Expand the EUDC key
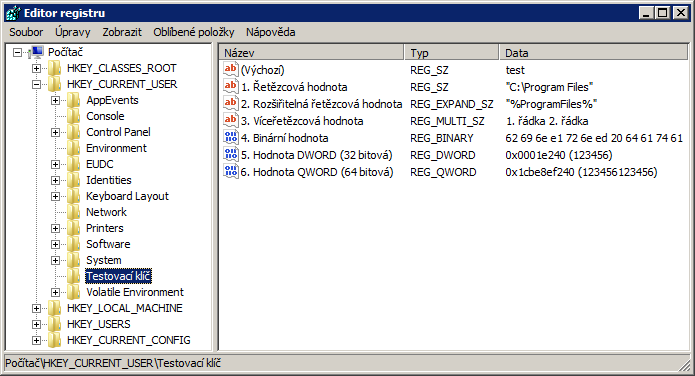The width and height of the screenshot is (695, 376). 55,164
